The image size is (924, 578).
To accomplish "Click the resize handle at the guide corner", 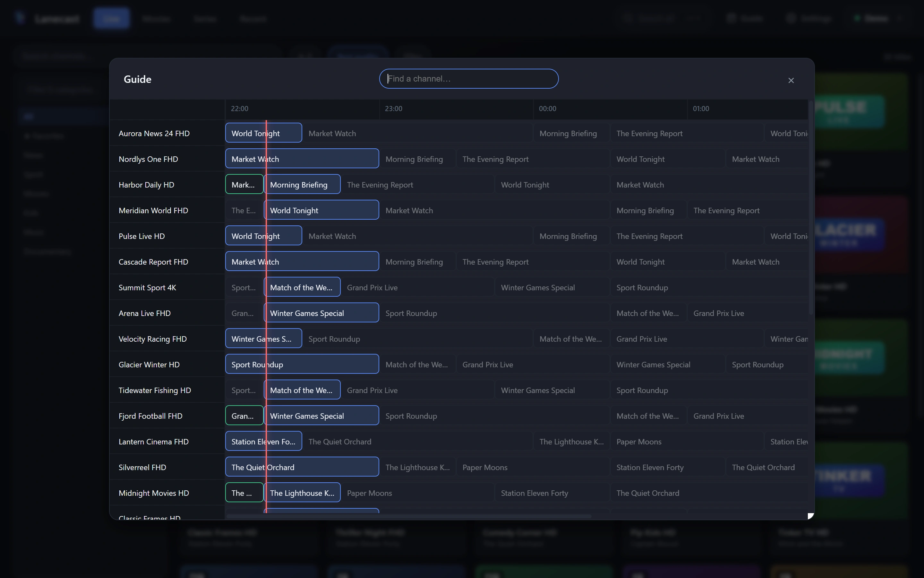I will click(811, 516).
